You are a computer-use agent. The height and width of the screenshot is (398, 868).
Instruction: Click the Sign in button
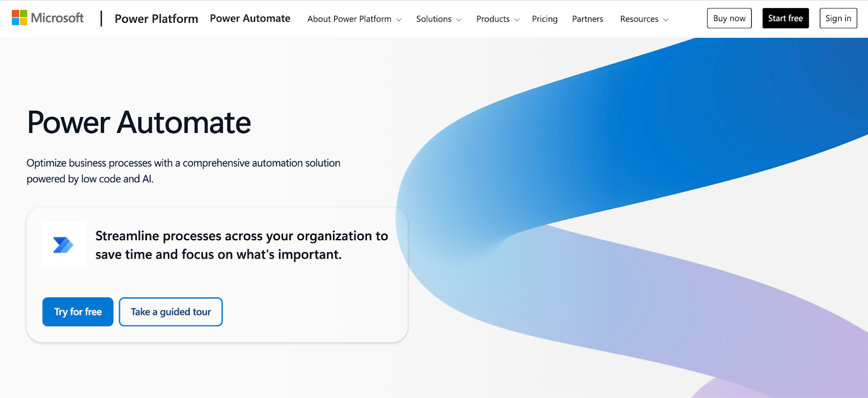(x=838, y=18)
